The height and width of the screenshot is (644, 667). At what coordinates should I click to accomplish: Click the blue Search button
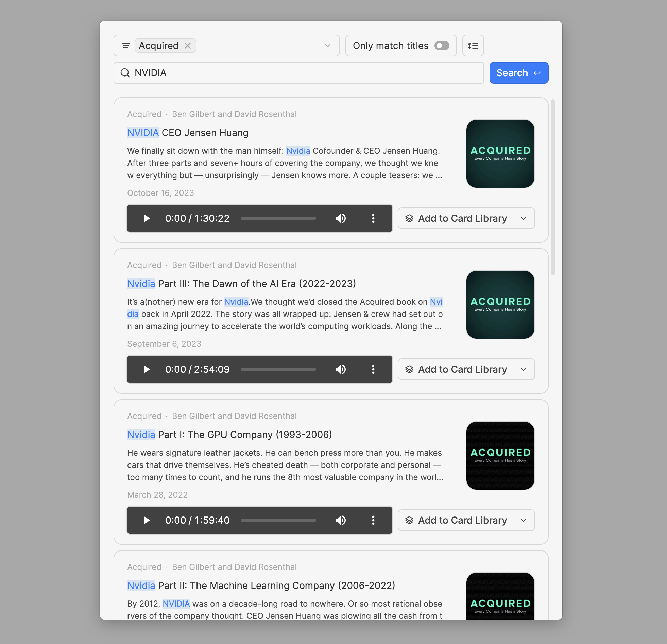pyautogui.click(x=519, y=73)
